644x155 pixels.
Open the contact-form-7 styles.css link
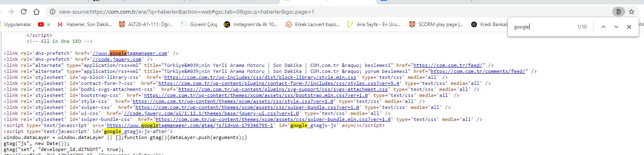coord(279,83)
